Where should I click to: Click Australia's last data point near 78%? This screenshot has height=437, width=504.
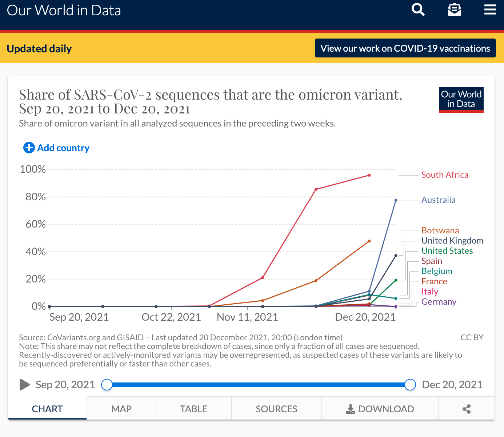pyautogui.click(x=396, y=200)
